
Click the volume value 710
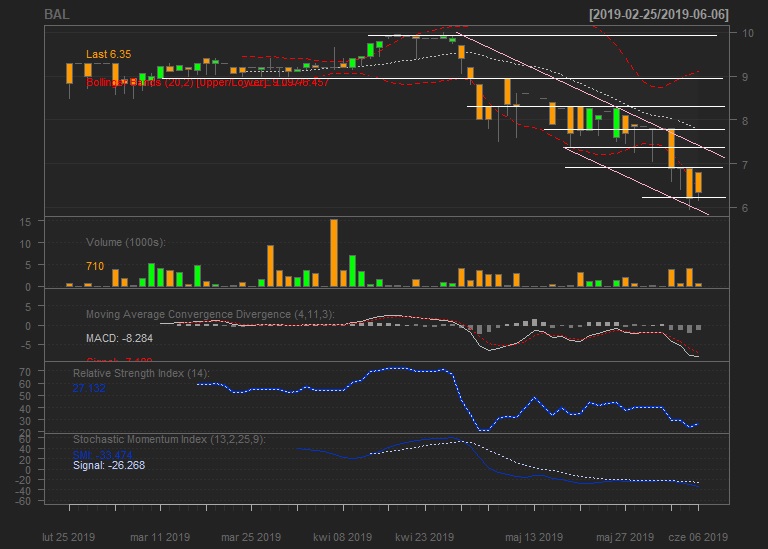pyautogui.click(x=95, y=266)
